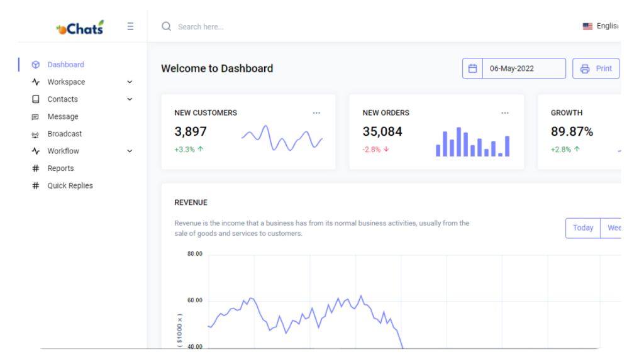Expand the Contacts submenu chevron
Viewport: 644px width, 362px height.
[130, 99]
